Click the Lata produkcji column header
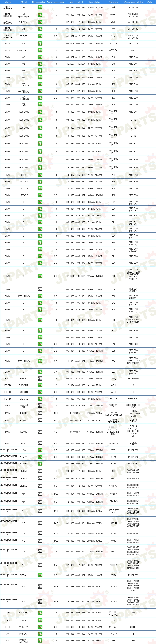This screenshot has height=644, width=156. click(x=76, y=2)
